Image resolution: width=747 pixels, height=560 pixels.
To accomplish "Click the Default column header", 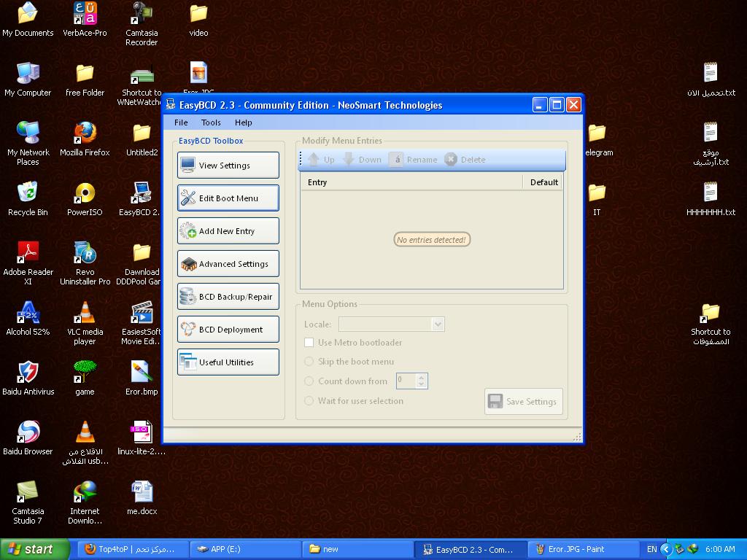I will click(x=543, y=182).
